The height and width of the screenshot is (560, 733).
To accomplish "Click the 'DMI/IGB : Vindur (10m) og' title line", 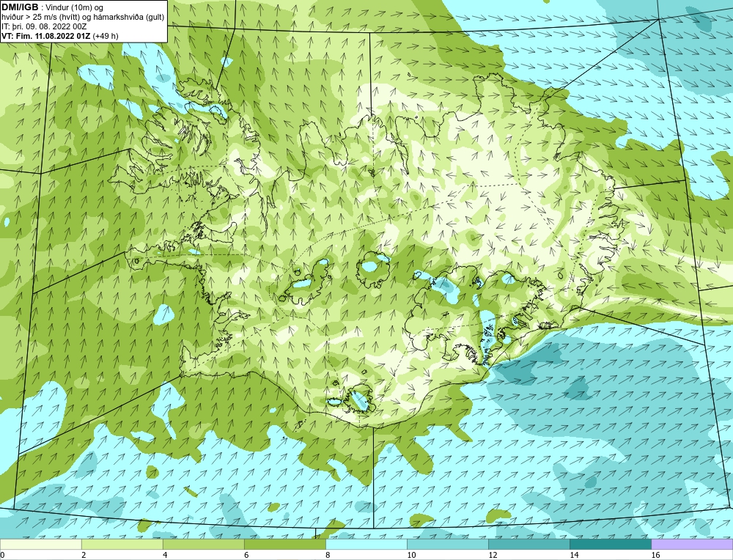I will (53, 7).
